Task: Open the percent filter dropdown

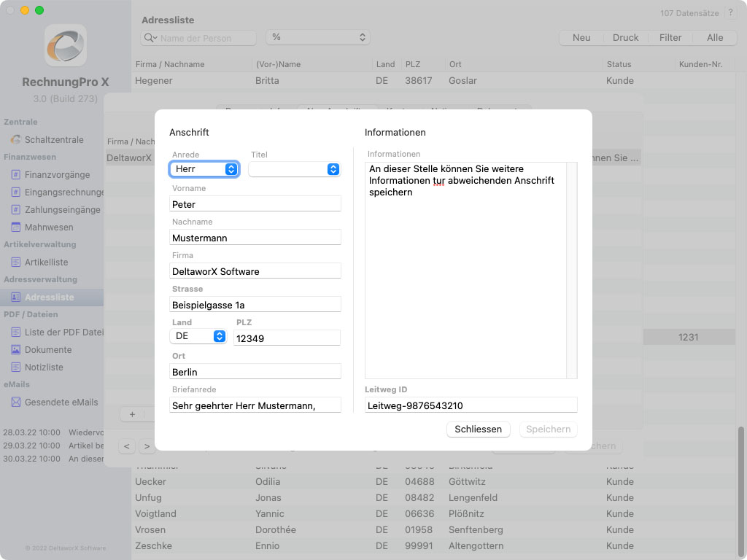Action: (317, 37)
